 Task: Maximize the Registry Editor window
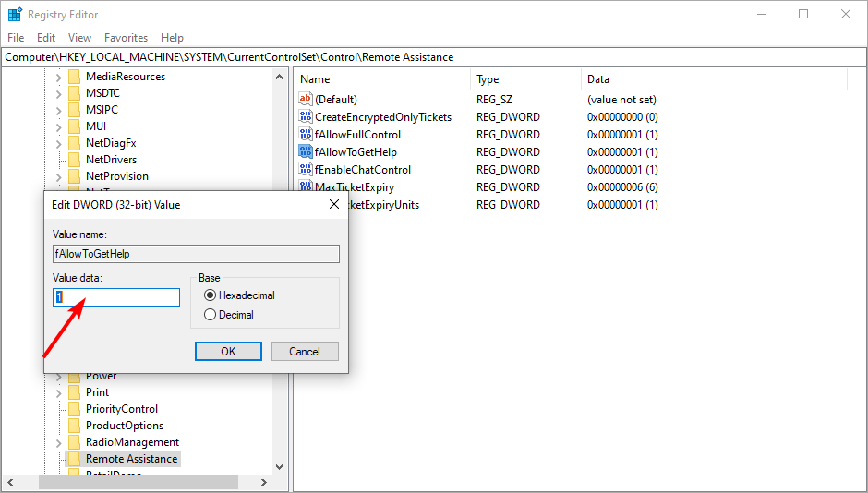point(803,15)
